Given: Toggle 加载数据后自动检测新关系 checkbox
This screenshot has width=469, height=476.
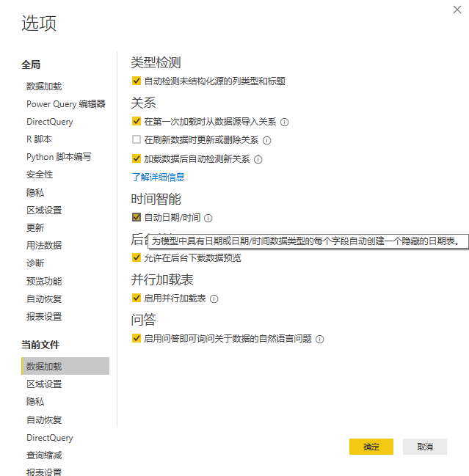Looking at the screenshot, I should click(137, 158).
